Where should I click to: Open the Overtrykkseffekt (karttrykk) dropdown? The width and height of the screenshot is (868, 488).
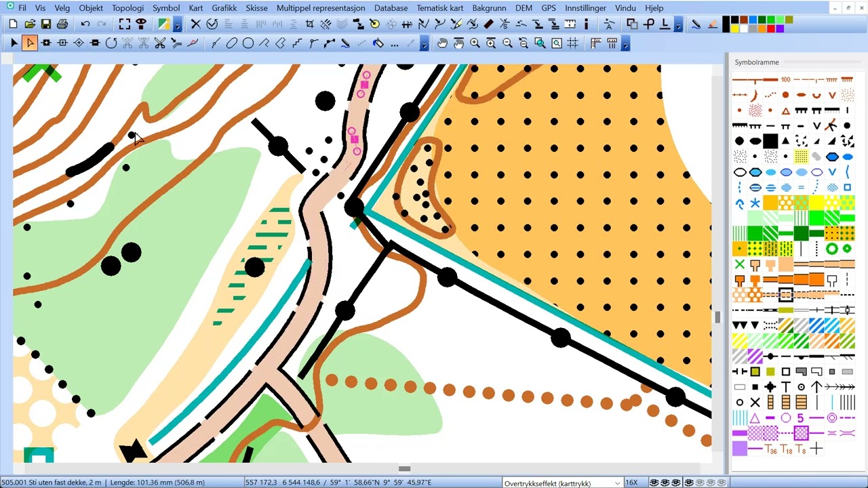coord(617,483)
